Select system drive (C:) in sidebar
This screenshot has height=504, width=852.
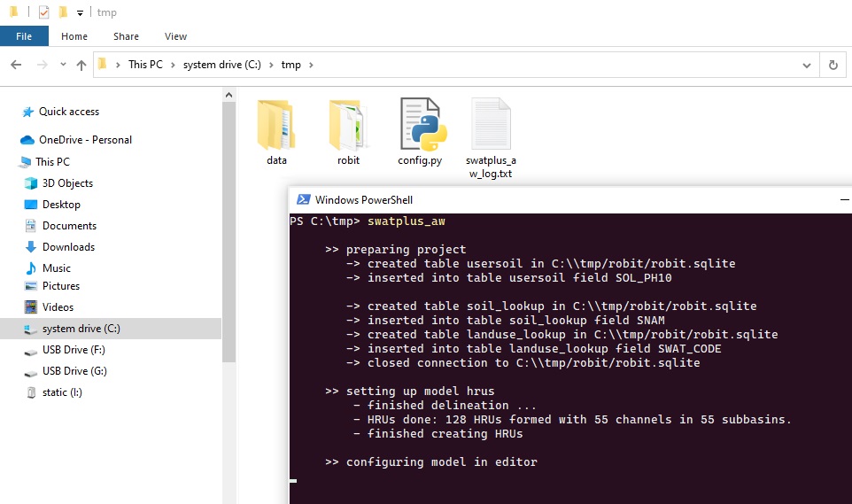pyautogui.click(x=111, y=329)
